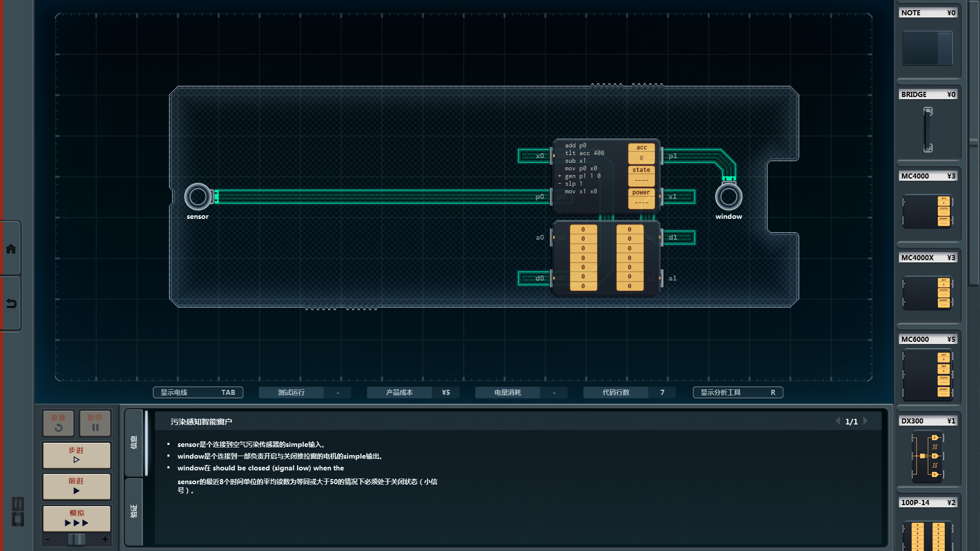Toggle wire display with 显示电线 button
This screenshot has width=980, height=551.
pos(198,392)
